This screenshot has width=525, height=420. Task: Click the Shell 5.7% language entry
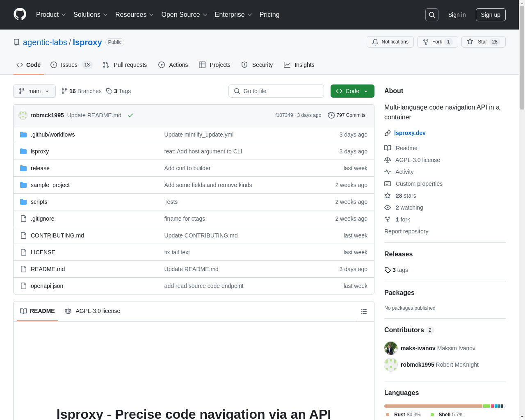coord(447,415)
